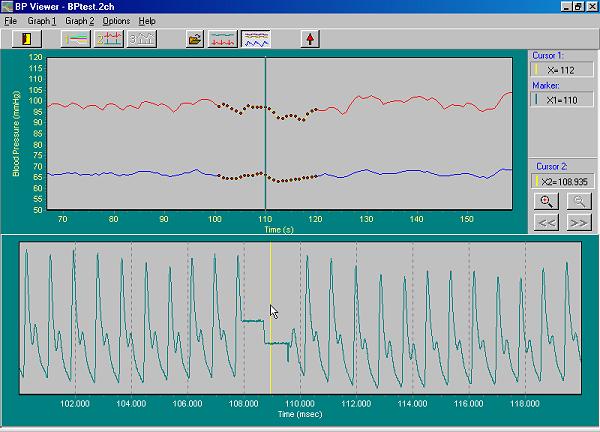This screenshot has height=432, width=600.
Task: Expand the Options menu
Action: 116,21
